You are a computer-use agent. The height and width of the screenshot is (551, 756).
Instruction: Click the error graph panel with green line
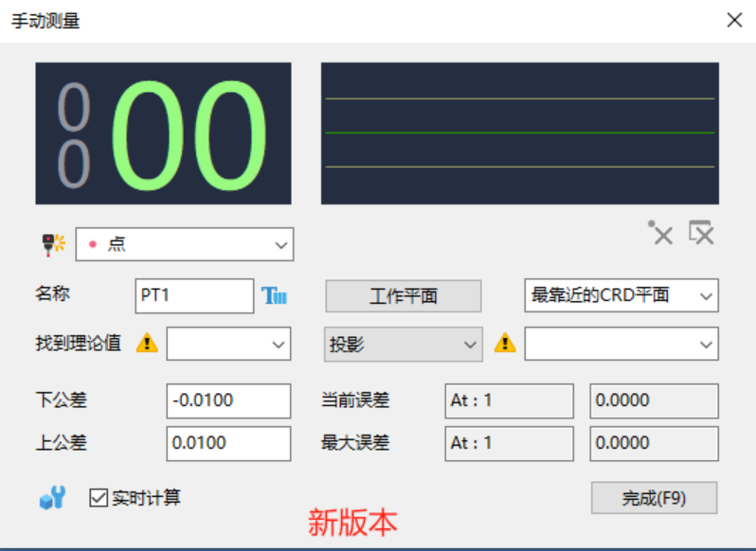pos(520,133)
